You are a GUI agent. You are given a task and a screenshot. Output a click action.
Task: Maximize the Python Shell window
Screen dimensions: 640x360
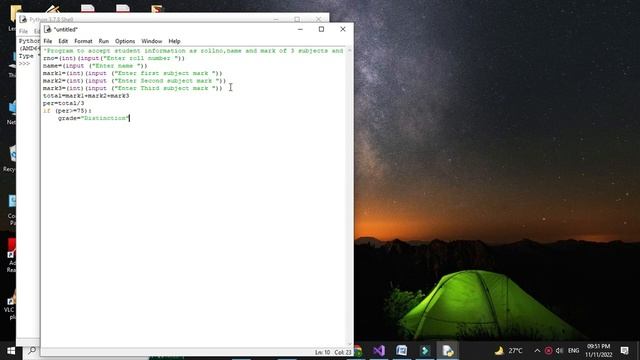(297, 19)
